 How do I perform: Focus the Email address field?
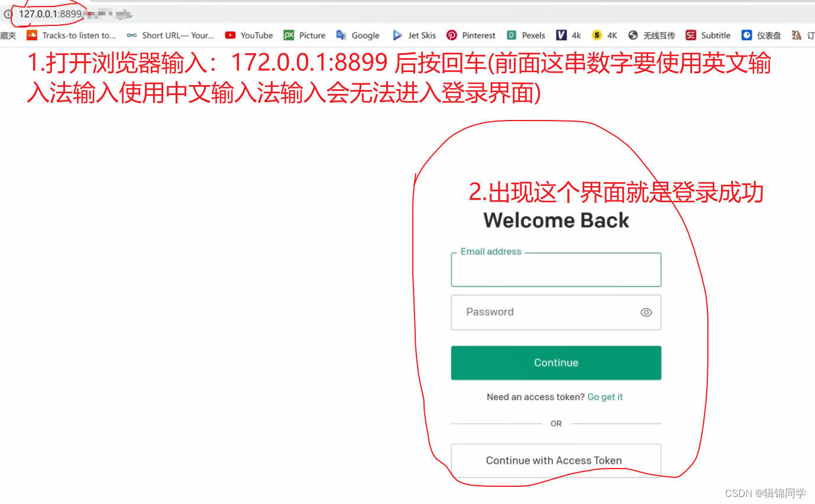(556, 271)
